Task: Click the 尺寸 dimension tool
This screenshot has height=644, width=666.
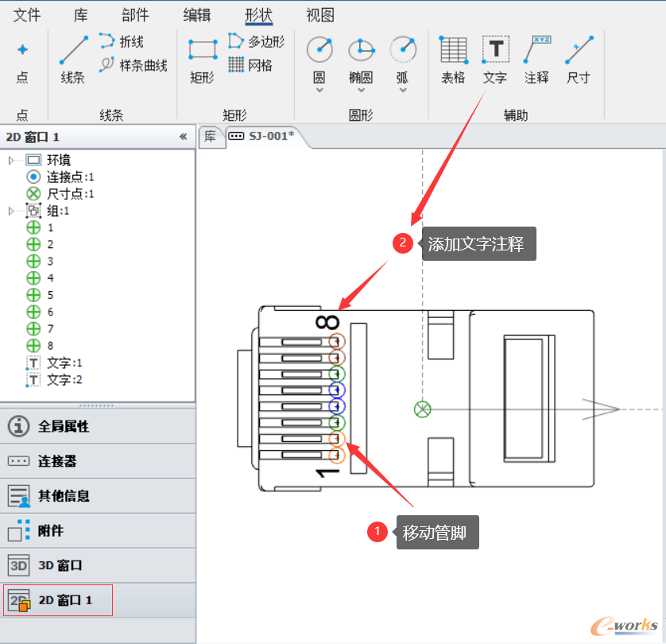Action: coord(579,60)
